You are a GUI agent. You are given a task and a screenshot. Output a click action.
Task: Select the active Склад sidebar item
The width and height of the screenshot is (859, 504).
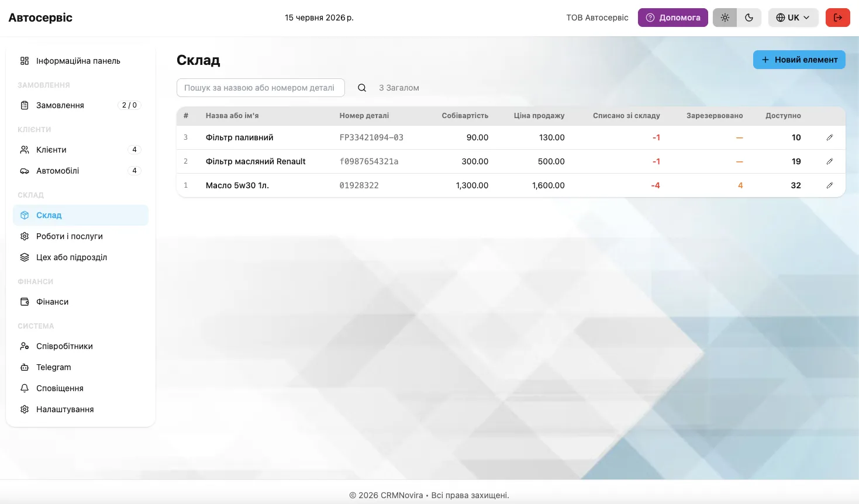[x=81, y=215]
